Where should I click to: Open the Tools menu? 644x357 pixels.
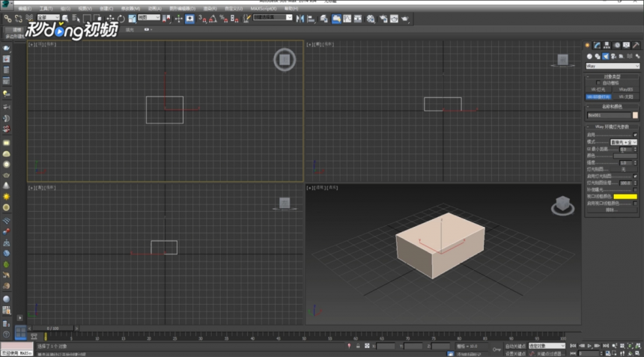pos(46,8)
